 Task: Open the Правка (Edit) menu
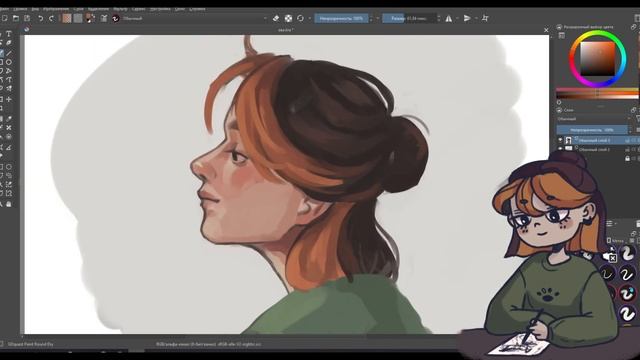pos(20,9)
